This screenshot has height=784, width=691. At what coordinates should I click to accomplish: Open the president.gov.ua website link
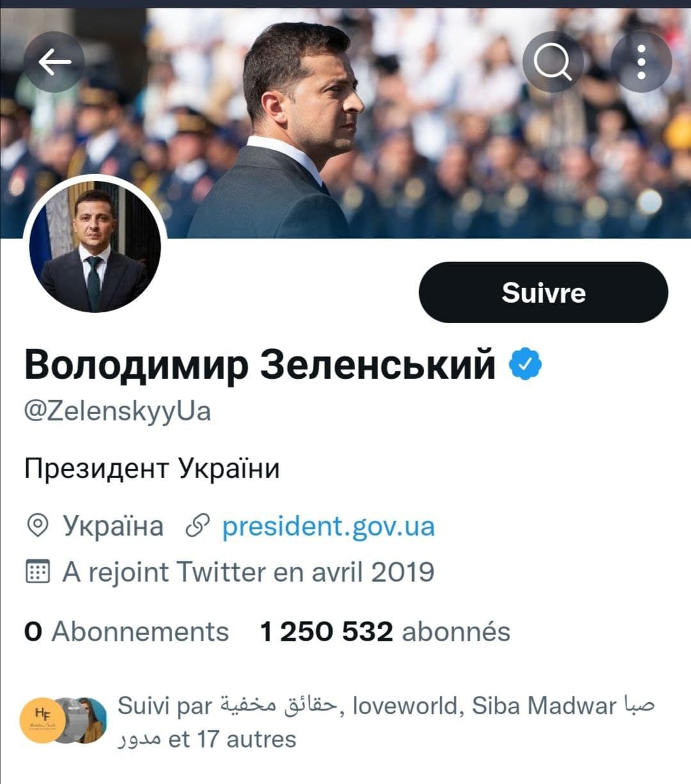(328, 526)
